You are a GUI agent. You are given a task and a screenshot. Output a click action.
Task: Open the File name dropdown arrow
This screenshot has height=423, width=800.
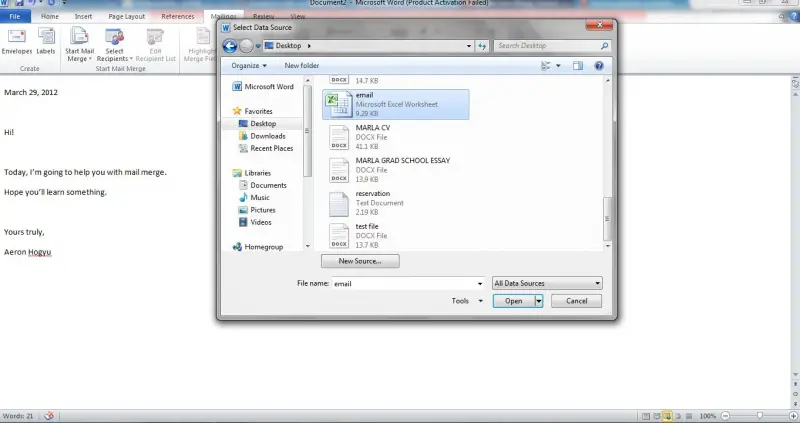[x=480, y=284]
